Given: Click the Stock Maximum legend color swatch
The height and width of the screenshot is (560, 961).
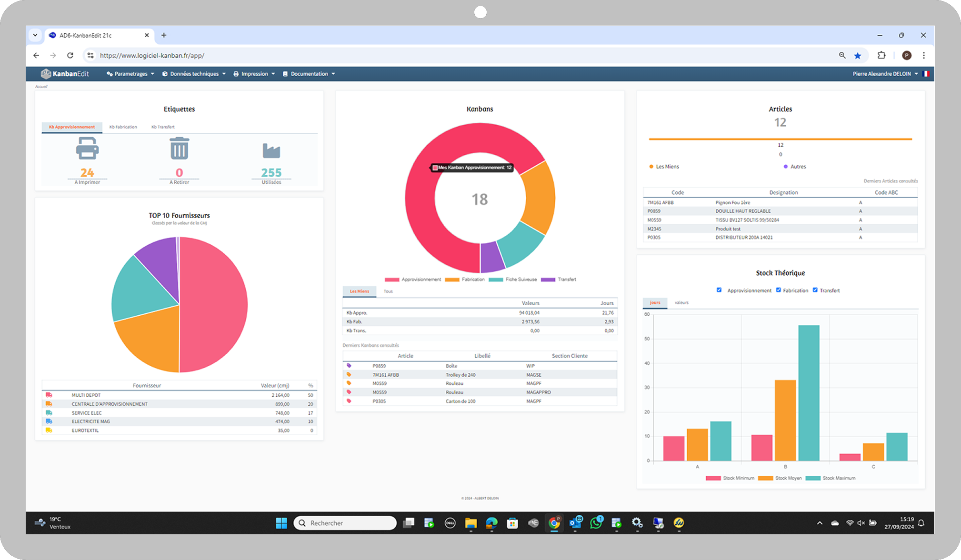Looking at the screenshot, I should (813, 478).
